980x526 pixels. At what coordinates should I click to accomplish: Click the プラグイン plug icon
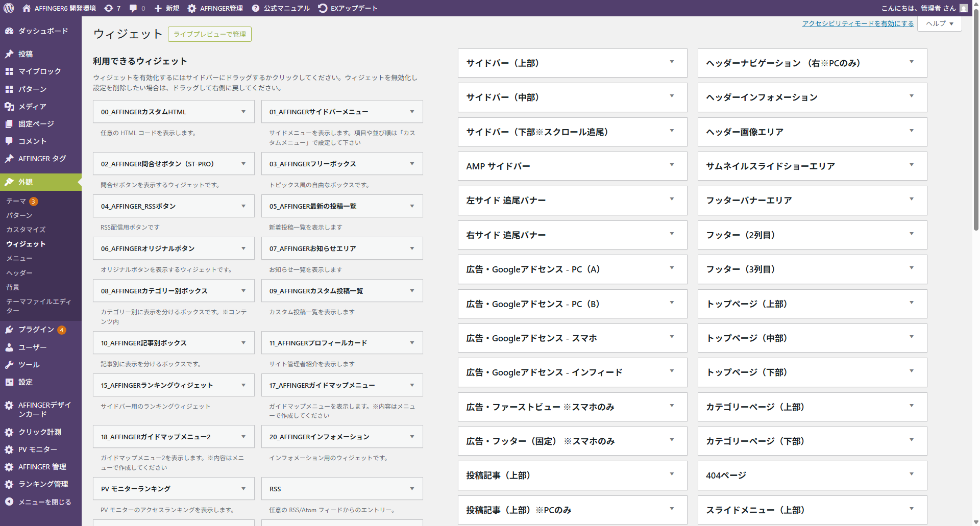tap(9, 330)
